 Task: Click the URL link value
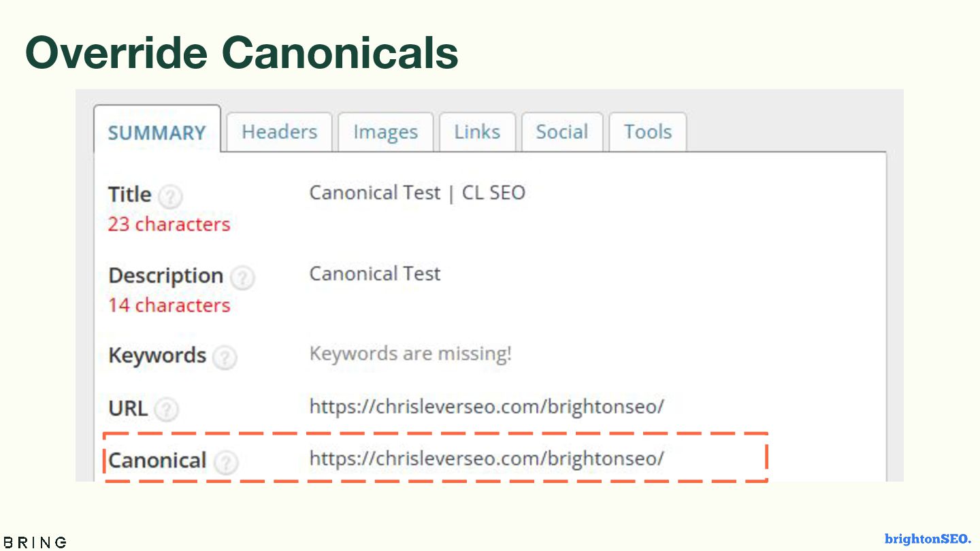coord(487,407)
